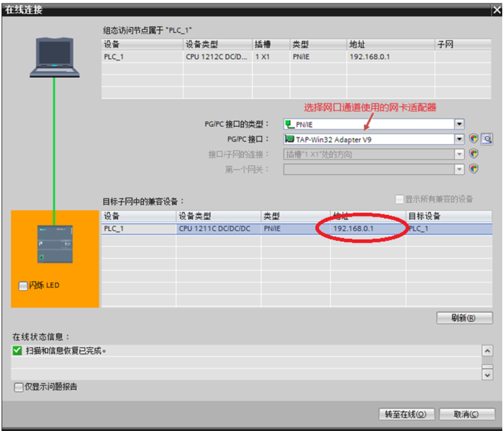Click the laptop PG/PC computer icon
504x431 pixels.
click(55, 57)
